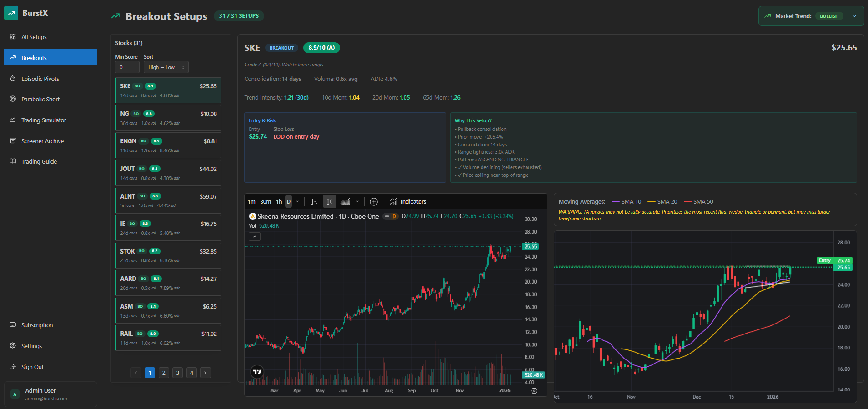
Task: Select the ENGN stock card
Action: tap(168, 145)
